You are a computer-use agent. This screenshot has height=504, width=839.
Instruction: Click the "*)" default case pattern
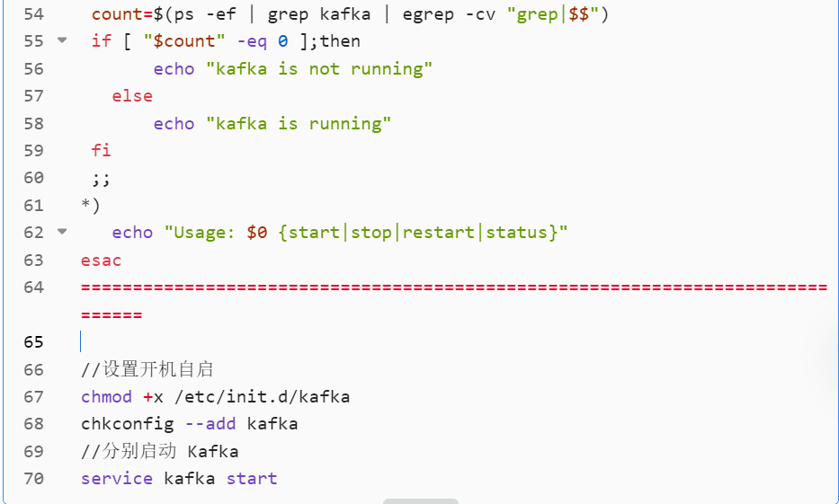coord(91,205)
